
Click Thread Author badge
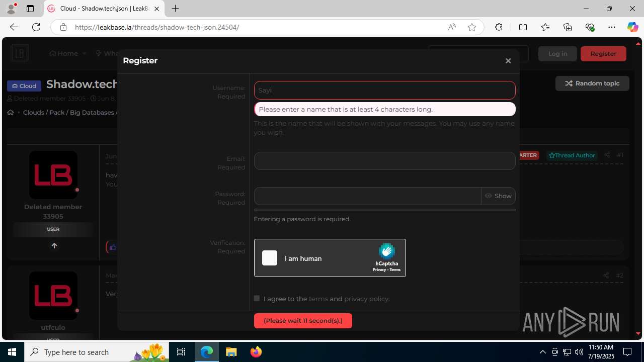tap(572, 155)
